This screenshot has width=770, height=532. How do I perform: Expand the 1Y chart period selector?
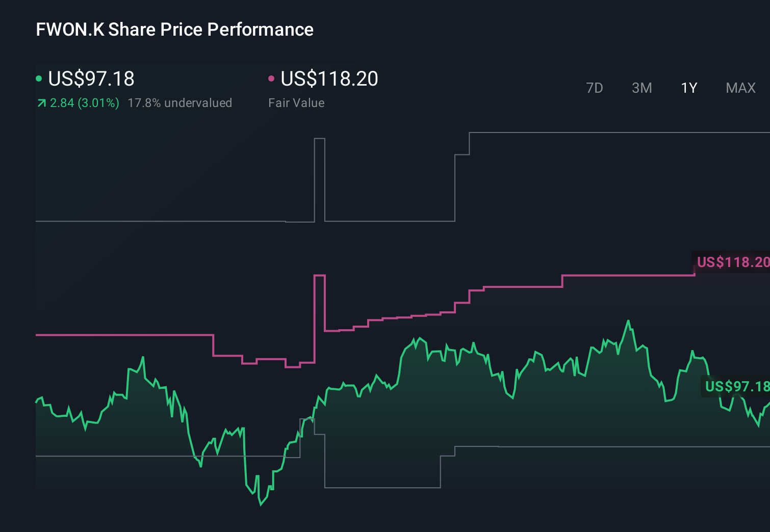coord(688,88)
